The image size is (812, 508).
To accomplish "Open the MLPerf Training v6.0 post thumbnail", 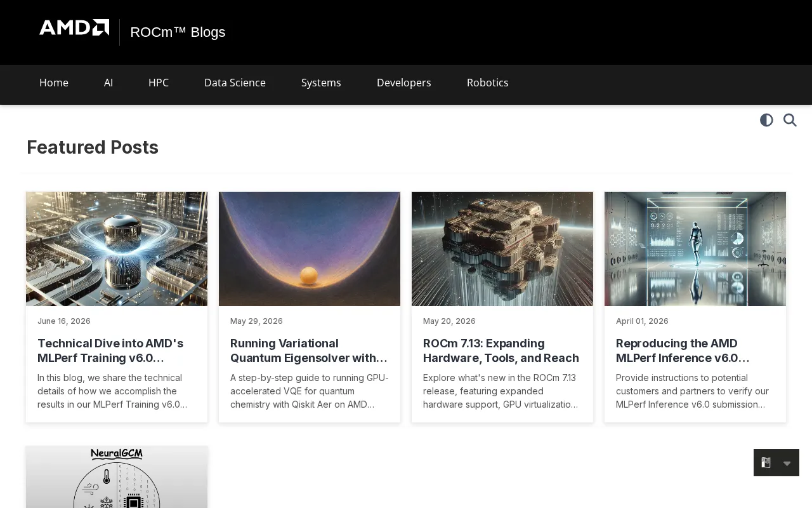I will [117, 249].
